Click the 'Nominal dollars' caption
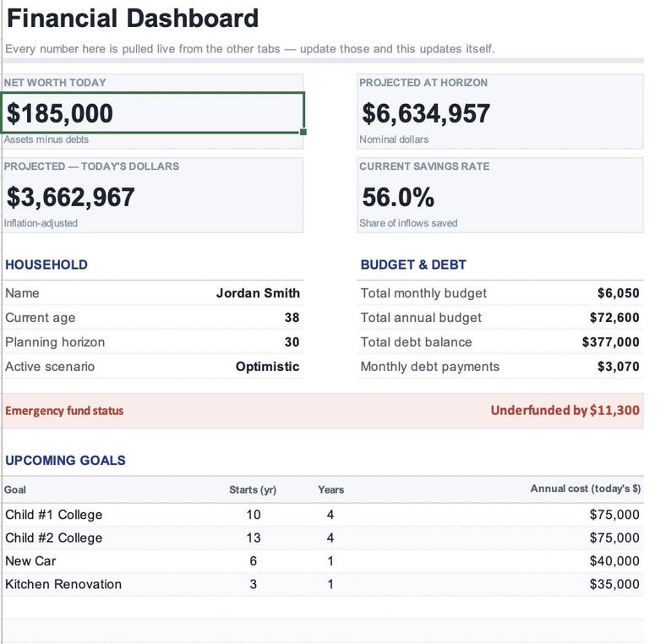671x644 pixels. [394, 139]
